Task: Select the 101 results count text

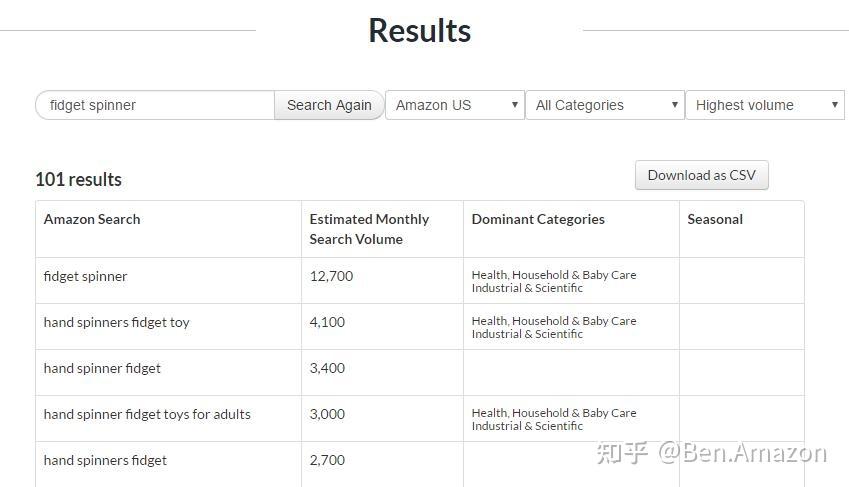Action: (x=79, y=179)
